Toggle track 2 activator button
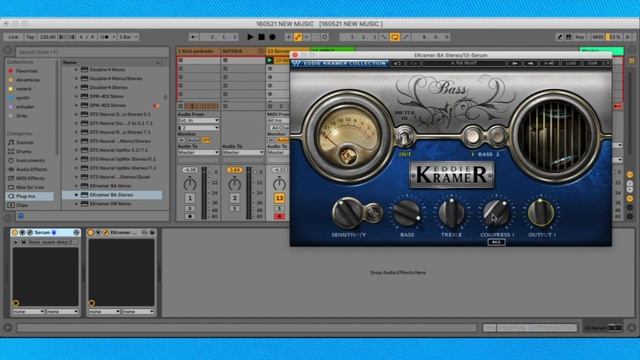 coord(234,198)
